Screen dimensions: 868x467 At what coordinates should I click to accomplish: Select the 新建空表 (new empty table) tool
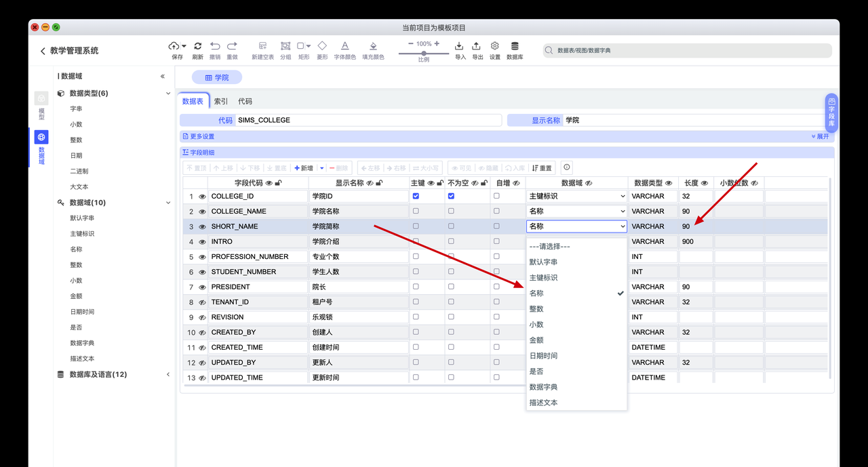tap(262, 47)
